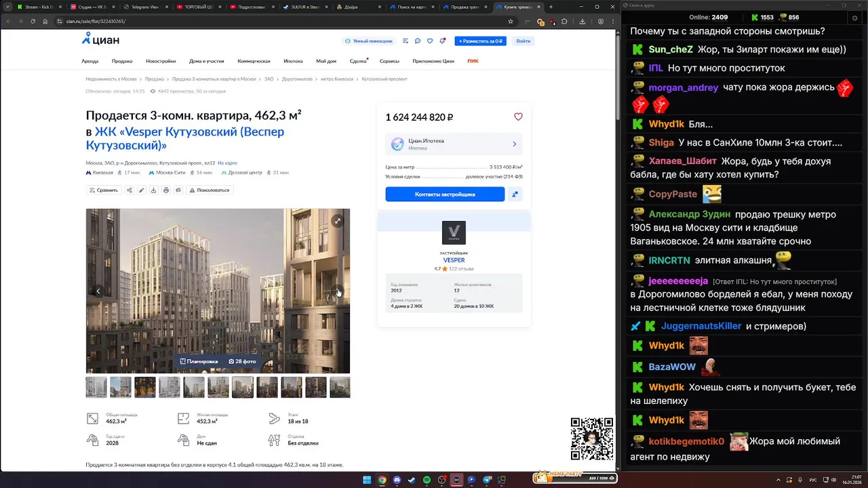Expand the browser tab search dropdown
The height and width of the screenshot is (488, 868).
[7, 7]
